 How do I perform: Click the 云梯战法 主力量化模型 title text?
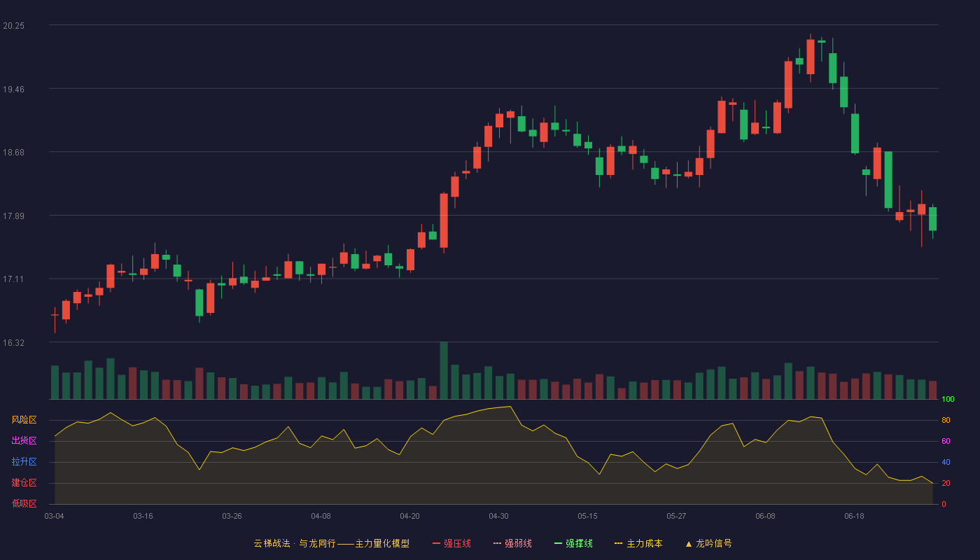[331, 544]
